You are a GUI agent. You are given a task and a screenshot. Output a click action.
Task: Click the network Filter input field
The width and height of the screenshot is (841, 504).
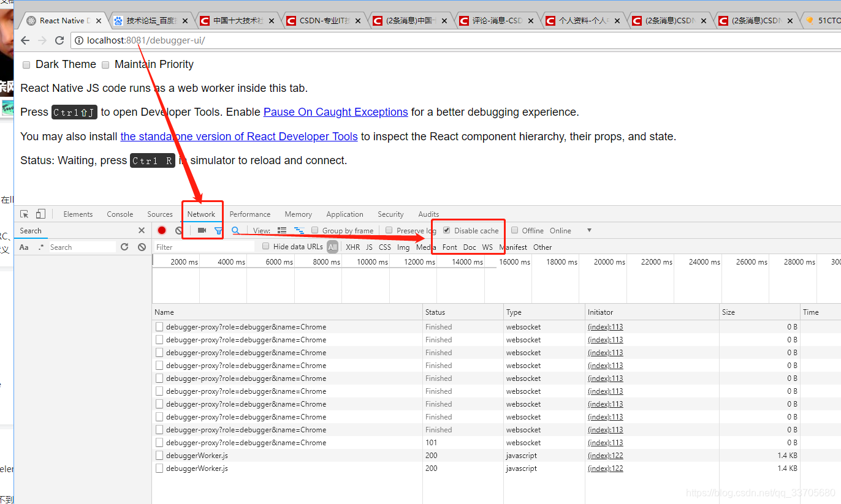204,247
